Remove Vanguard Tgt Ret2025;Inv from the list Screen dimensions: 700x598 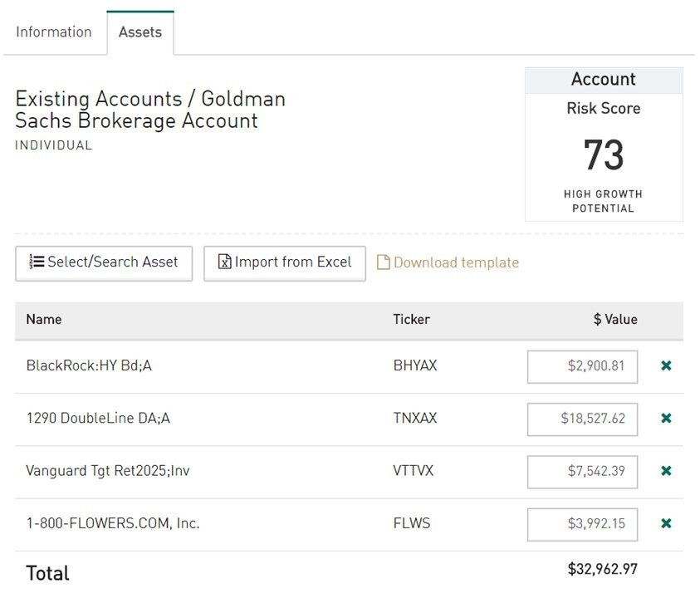coord(666,471)
